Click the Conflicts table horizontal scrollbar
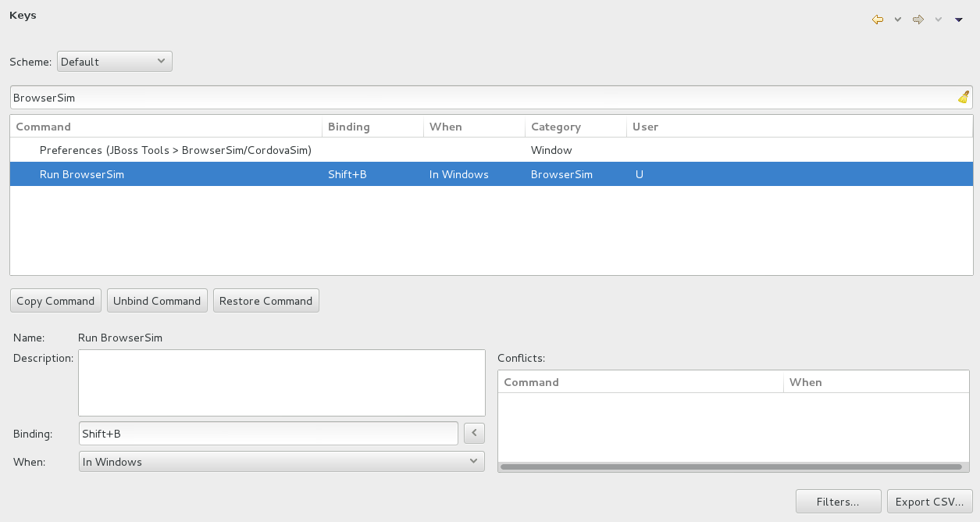 731,467
